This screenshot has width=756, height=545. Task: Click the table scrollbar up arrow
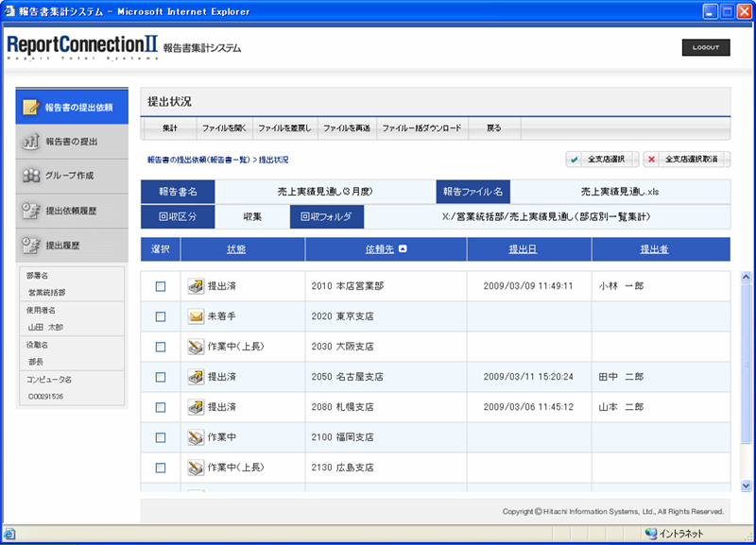pos(746,277)
